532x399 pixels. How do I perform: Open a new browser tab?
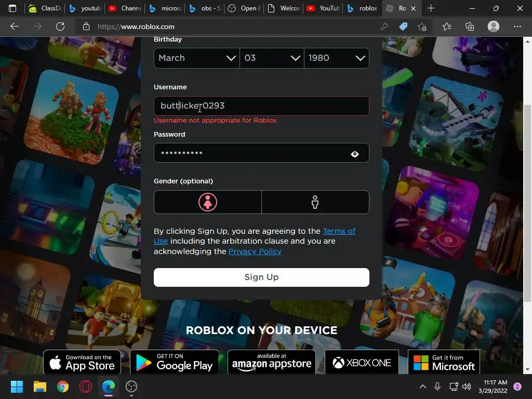[431, 8]
